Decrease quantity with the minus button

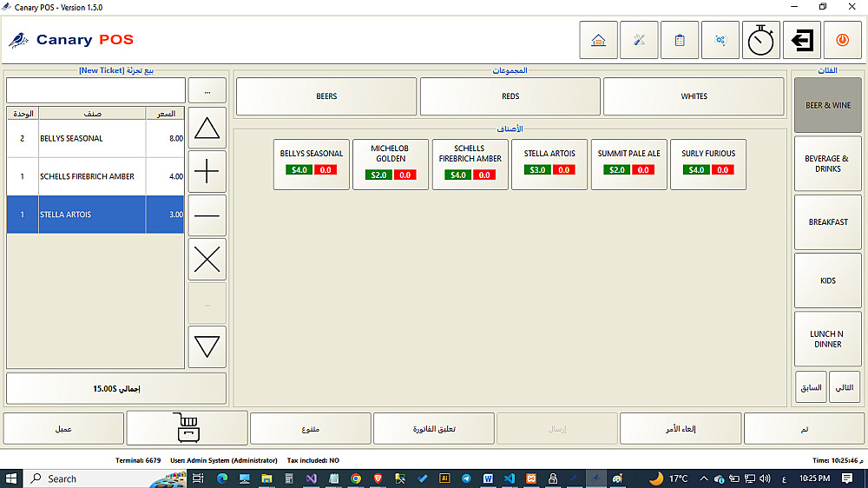[x=207, y=215]
